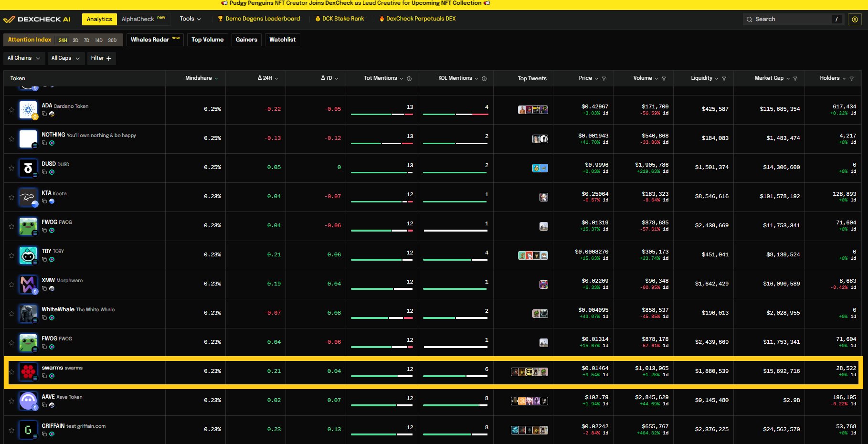Viewport: 868px width, 444px height.
Task: Add KTA Keeta to favorites
Action: (x=11, y=197)
